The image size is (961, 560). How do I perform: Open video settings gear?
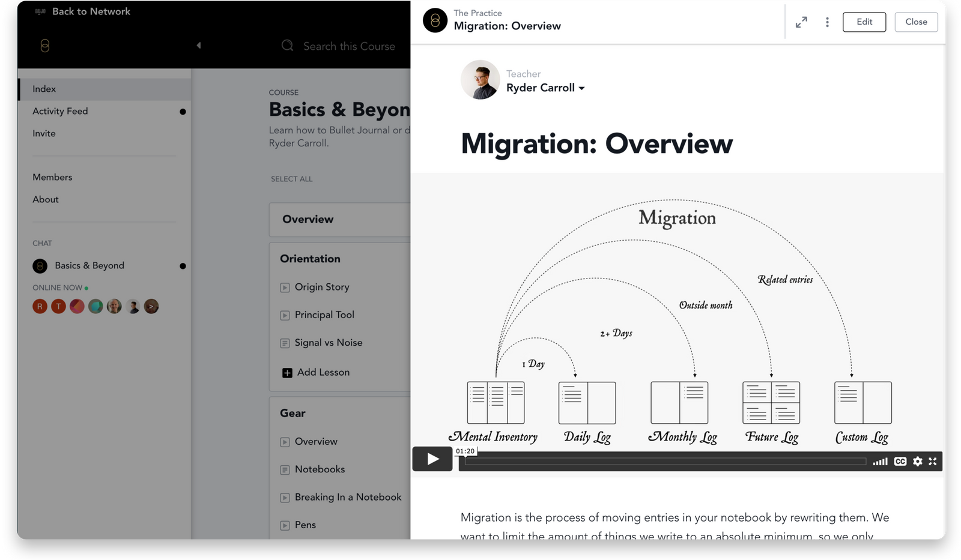point(917,462)
